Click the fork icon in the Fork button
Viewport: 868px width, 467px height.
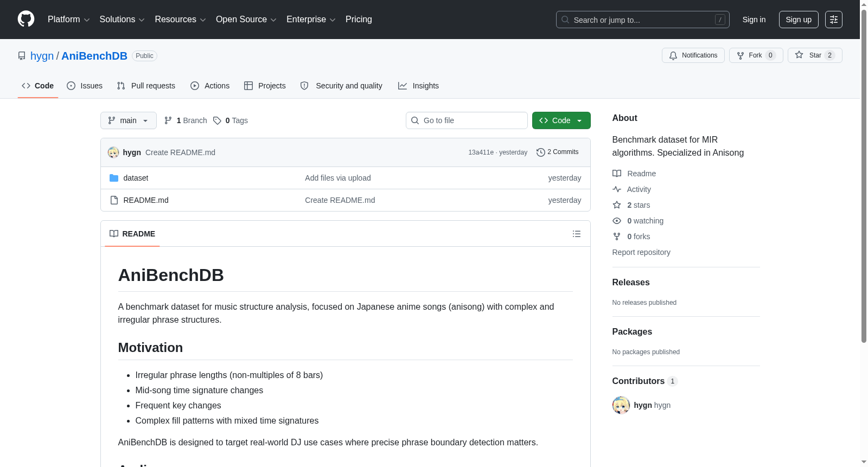741,55
